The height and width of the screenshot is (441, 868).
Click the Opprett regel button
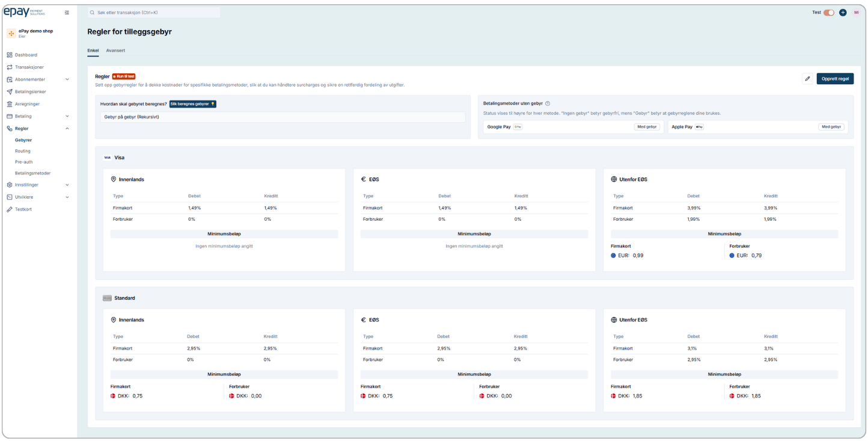[x=834, y=79]
